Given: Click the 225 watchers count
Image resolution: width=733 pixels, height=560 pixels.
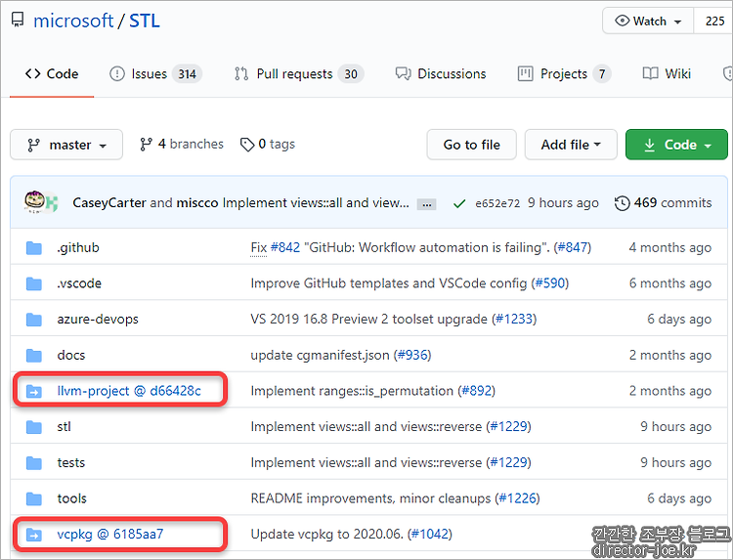Looking at the screenshot, I should pyautogui.click(x=714, y=22).
